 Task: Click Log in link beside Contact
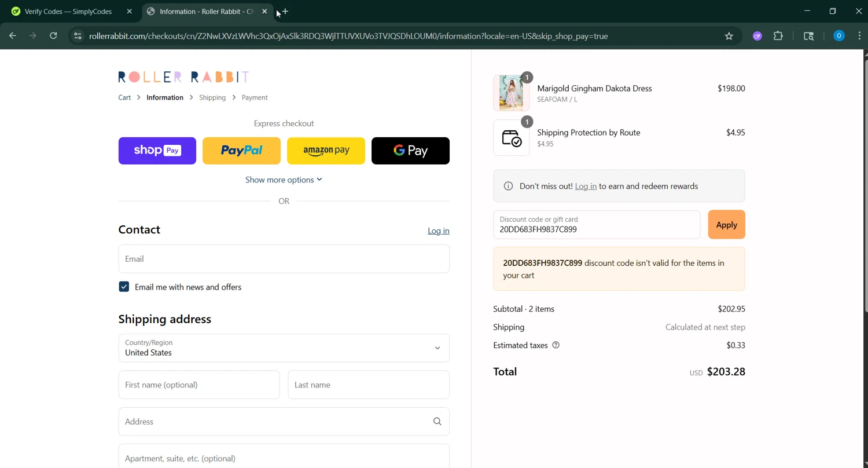[439, 231]
